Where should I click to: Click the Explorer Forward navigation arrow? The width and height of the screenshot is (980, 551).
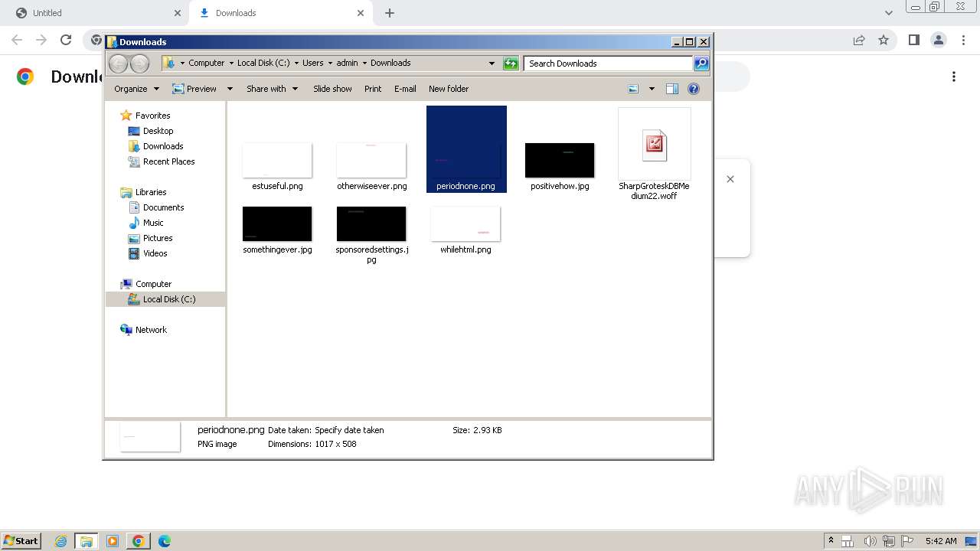(x=139, y=64)
